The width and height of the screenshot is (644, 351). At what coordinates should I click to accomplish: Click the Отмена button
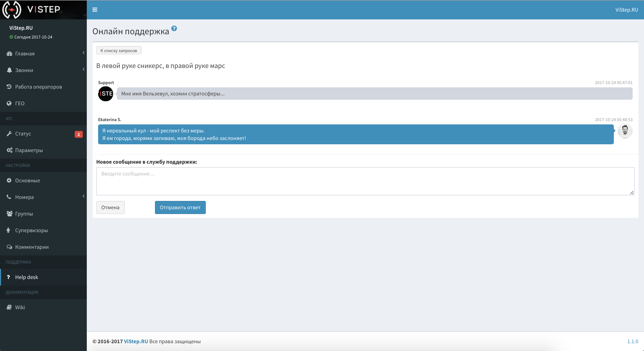click(x=110, y=207)
